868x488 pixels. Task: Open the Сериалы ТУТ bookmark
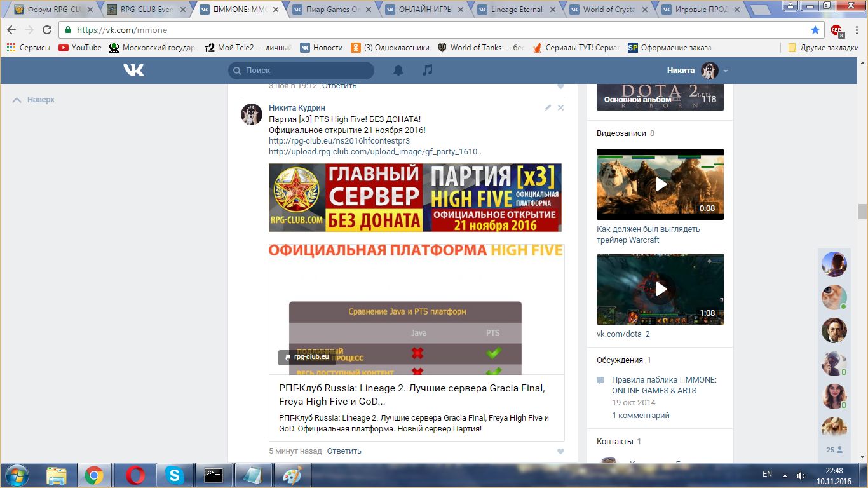coord(576,48)
